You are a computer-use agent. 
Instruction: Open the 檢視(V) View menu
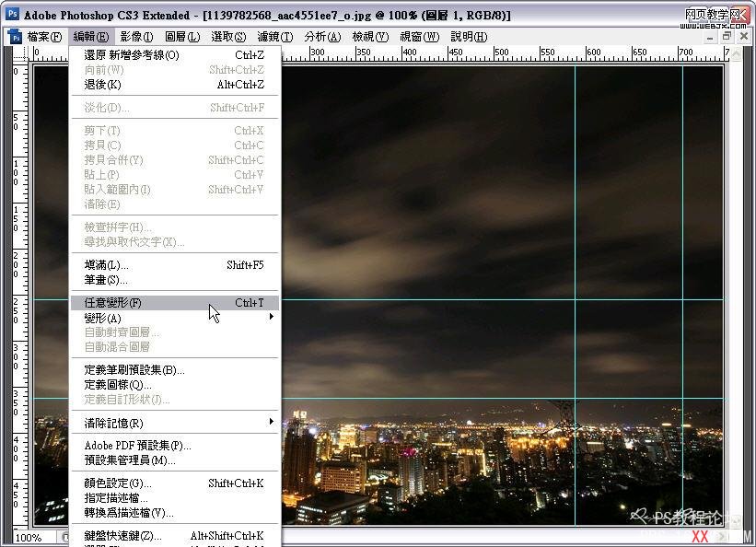click(370, 37)
